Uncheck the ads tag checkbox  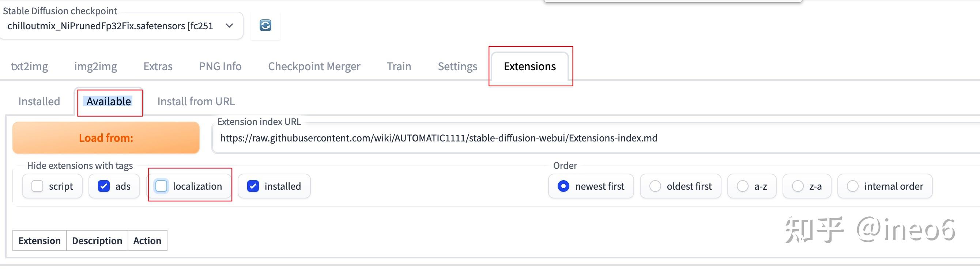tap(104, 186)
